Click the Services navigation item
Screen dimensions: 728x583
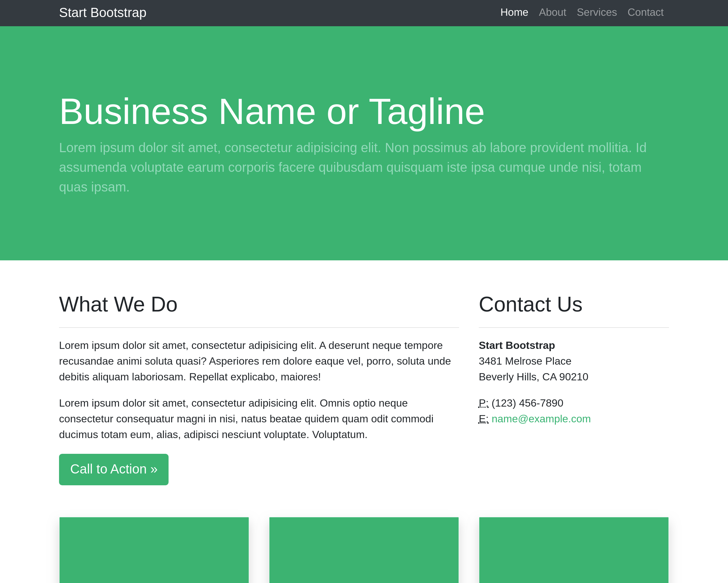pos(597,12)
